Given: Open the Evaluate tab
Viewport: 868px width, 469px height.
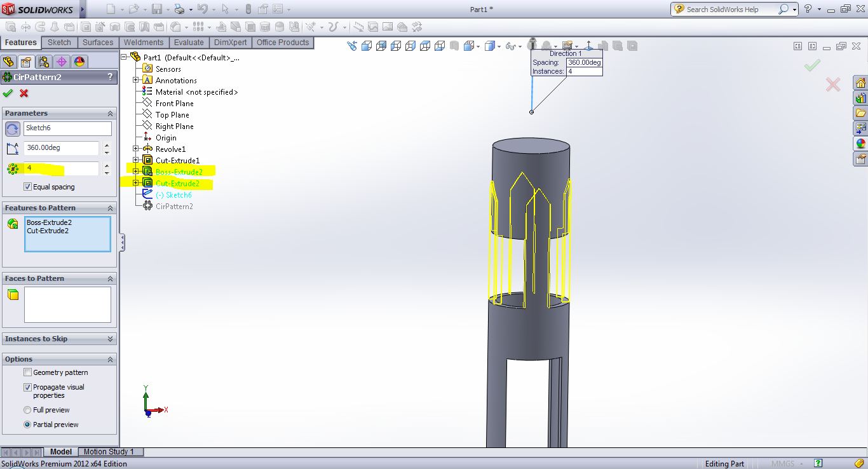Looking at the screenshot, I should coord(189,43).
